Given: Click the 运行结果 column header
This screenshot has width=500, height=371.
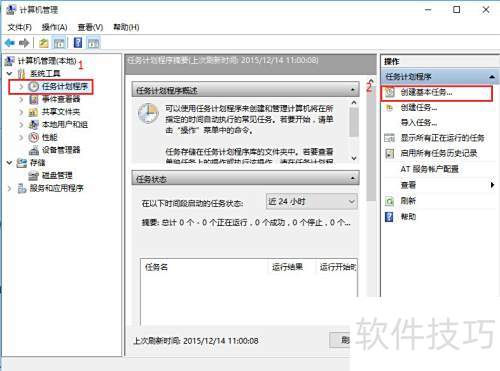Looking at the screenshot, I should tap(291, 267).
